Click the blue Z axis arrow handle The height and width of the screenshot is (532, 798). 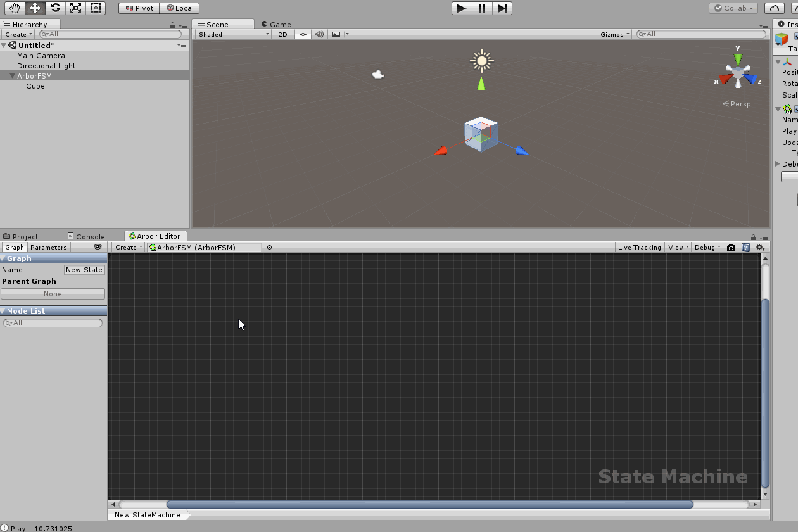pyautogui.click(x=521, y=150)
